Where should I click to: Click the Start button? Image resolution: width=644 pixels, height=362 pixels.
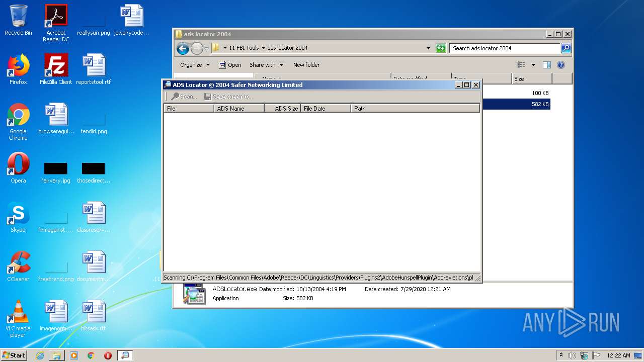point(14,355)
